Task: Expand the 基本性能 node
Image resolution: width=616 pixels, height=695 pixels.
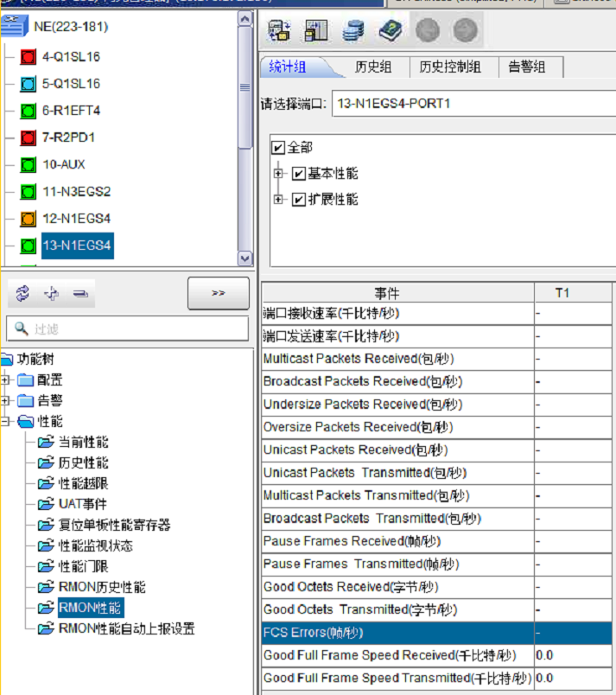Action: pyautogui.click(x=278, y=173)
